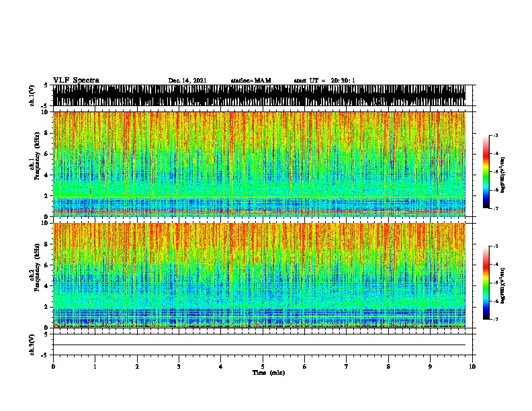The height and width of the screenshot is (411, 532).
Task: Click the ch.2 "Frequency (kHz)" axis label
Action: click(37, 267)
